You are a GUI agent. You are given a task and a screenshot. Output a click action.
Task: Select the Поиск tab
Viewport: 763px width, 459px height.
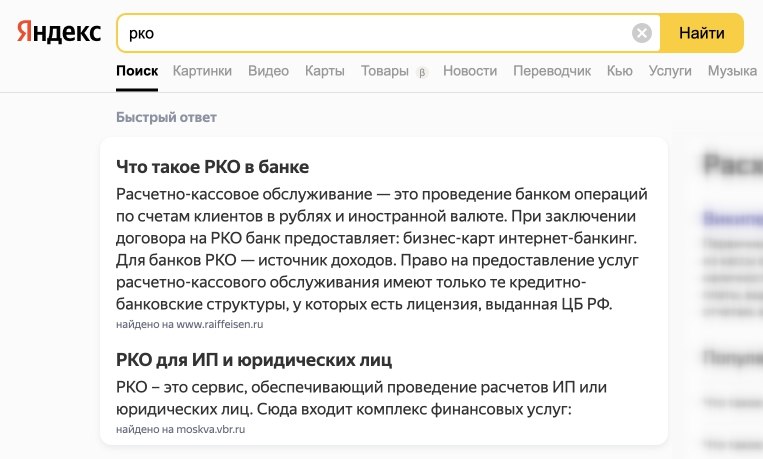click(x=137, y=71)
